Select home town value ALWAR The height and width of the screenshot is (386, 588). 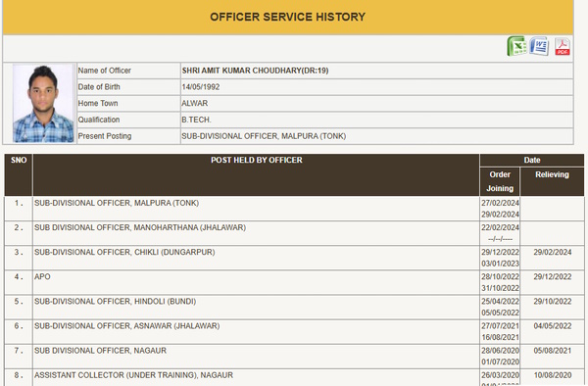click(195, 104)
